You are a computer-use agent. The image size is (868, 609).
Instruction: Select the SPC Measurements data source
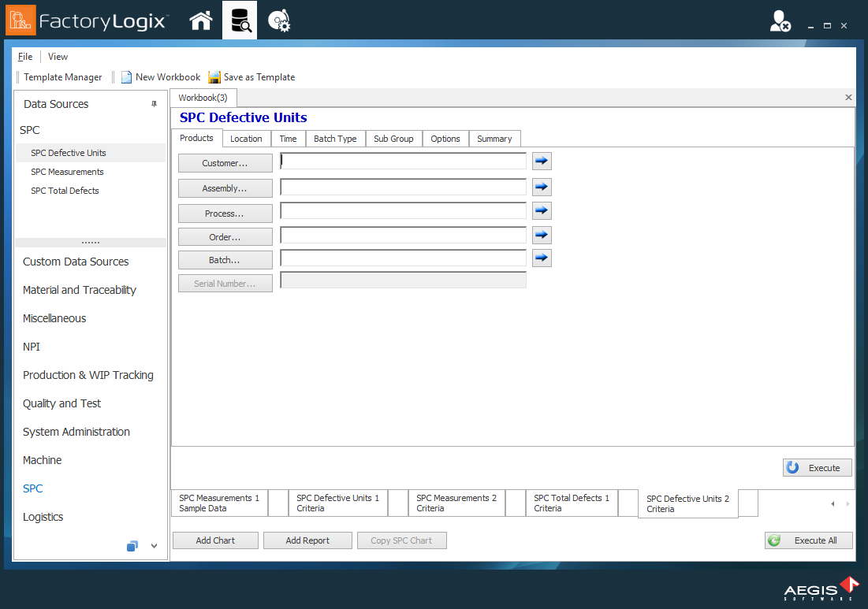pos(67,171)
